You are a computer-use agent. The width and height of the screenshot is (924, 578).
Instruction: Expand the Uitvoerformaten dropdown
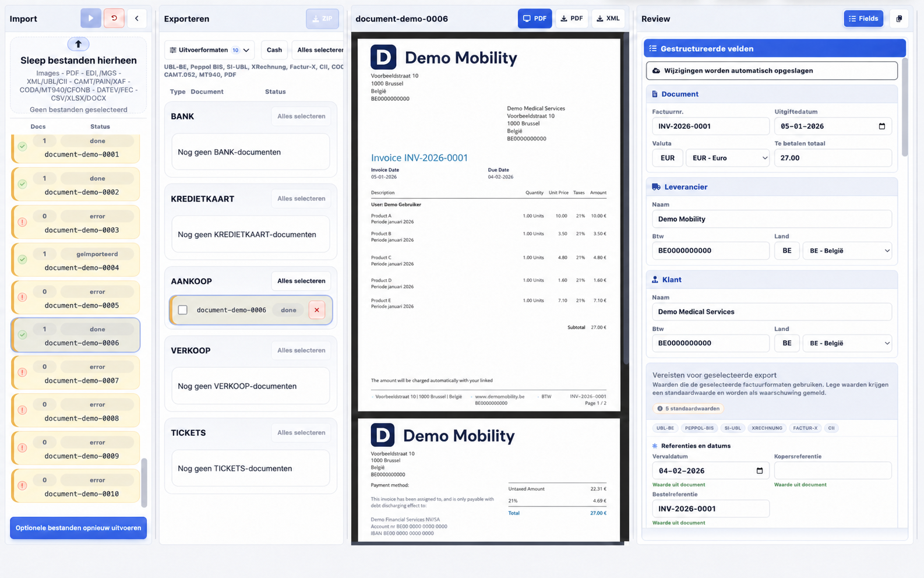(210, 50)
